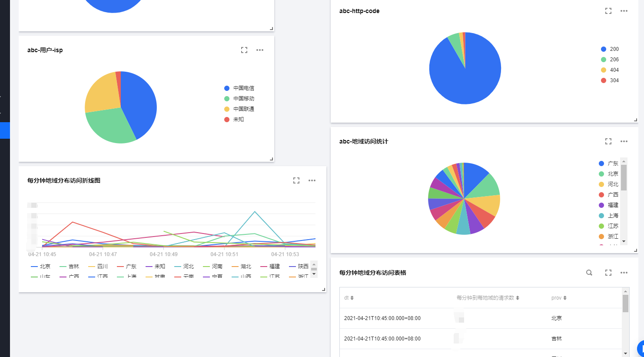The width and height of the screenshot is (644, 357).
Task: Open more options for abc-用户-isp chart
Action: click(x=260, y=50)
